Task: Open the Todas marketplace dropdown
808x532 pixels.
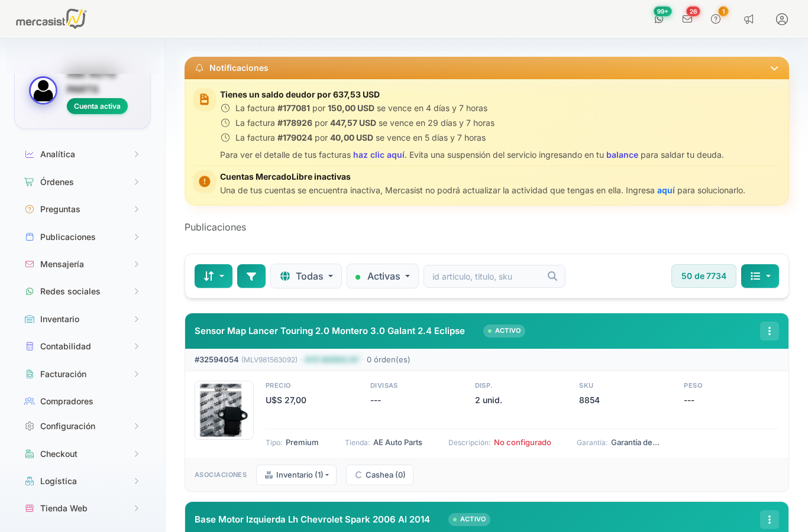Action: click(306, 276)
